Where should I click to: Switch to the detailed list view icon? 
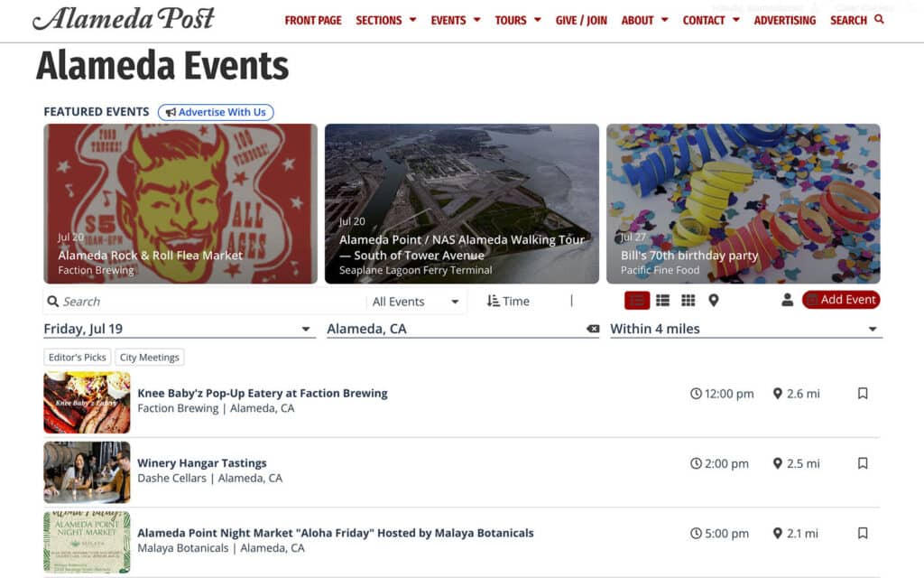pyautogui.click(x=663, y=301)
